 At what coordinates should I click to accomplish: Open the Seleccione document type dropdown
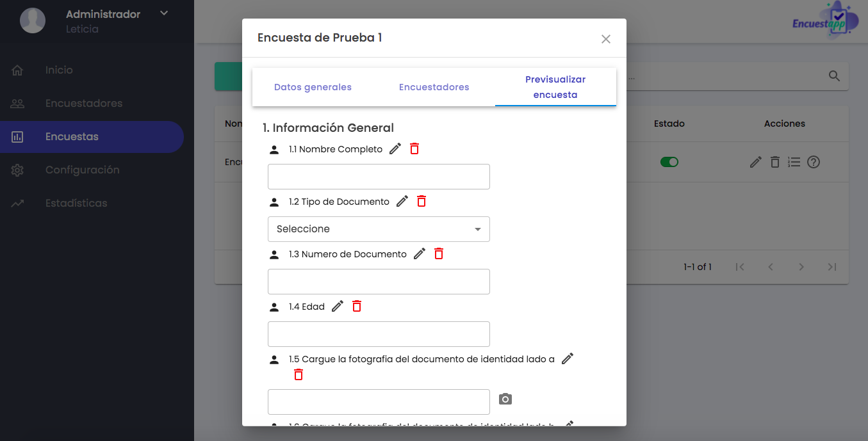[379, 229]
